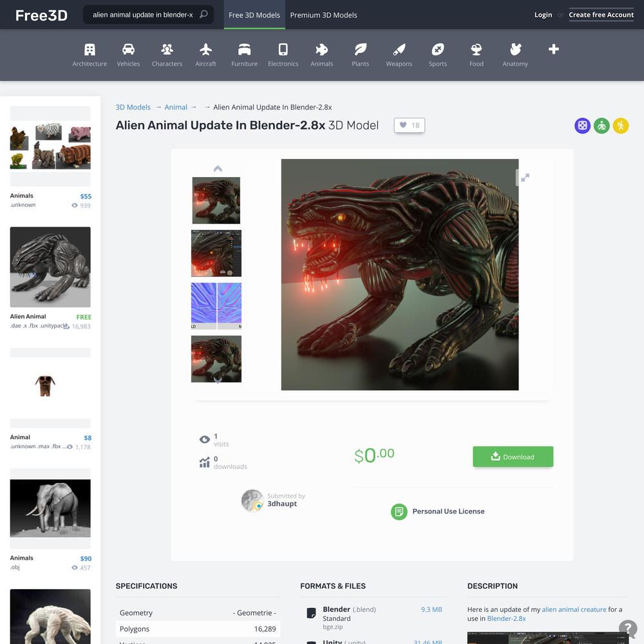Click Create free Account
The height and width of the screenshot is (644, 644).
coord(601,15)
